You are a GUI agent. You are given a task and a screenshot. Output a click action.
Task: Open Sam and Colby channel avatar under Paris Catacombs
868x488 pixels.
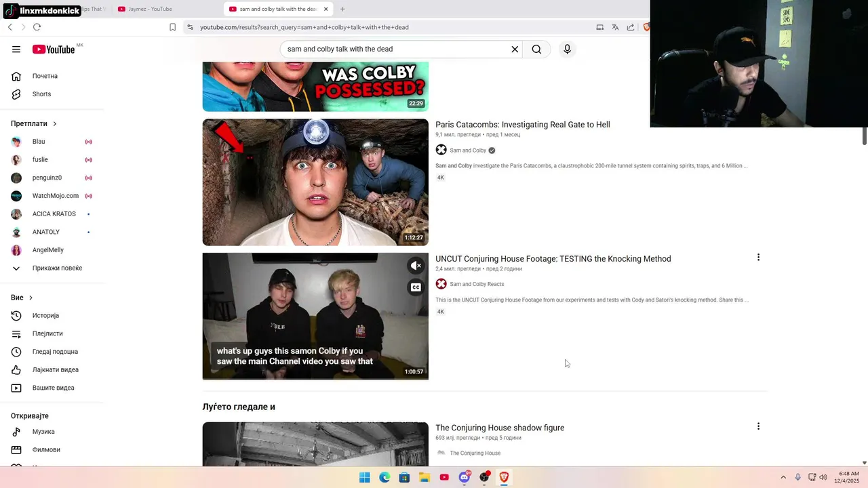[441, 150]
